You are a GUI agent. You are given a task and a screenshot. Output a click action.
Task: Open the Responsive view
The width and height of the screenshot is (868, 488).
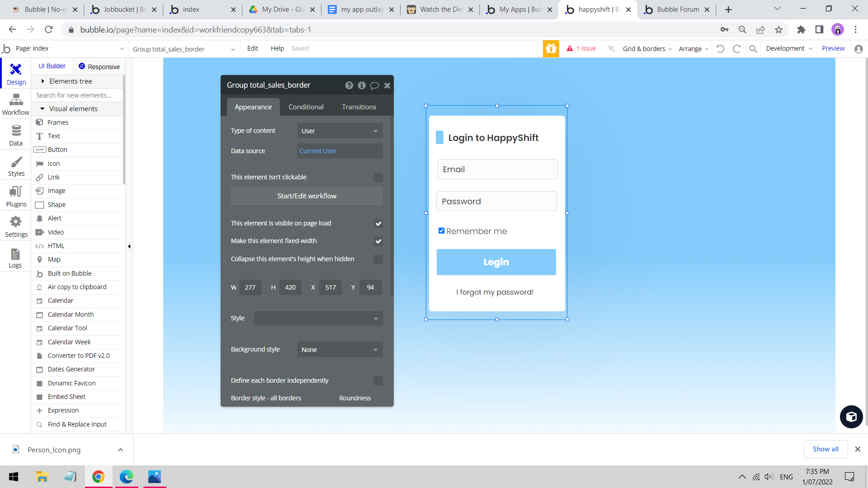pos(99,66)
